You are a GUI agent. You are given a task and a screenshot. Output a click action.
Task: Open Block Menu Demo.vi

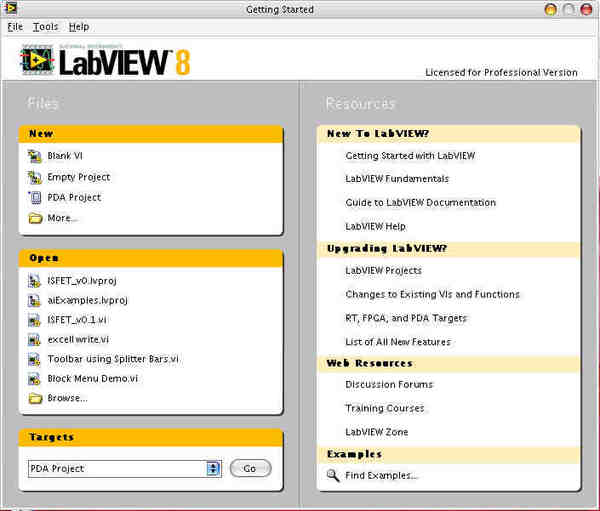point(93,379)
